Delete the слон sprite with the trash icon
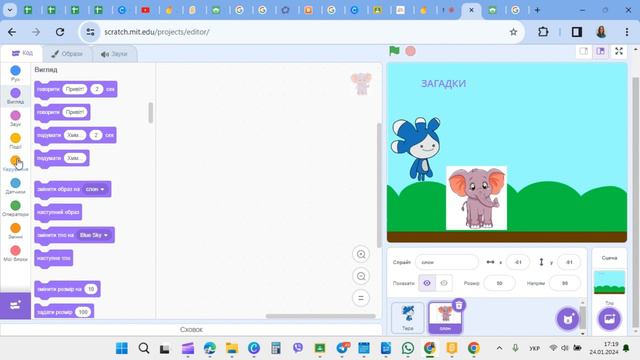The height and width of the screenshot is (360, 640). (459, 305)
